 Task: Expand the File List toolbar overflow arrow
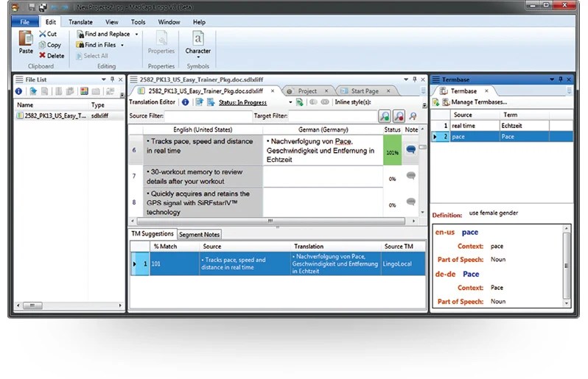[x=122, y=95]
